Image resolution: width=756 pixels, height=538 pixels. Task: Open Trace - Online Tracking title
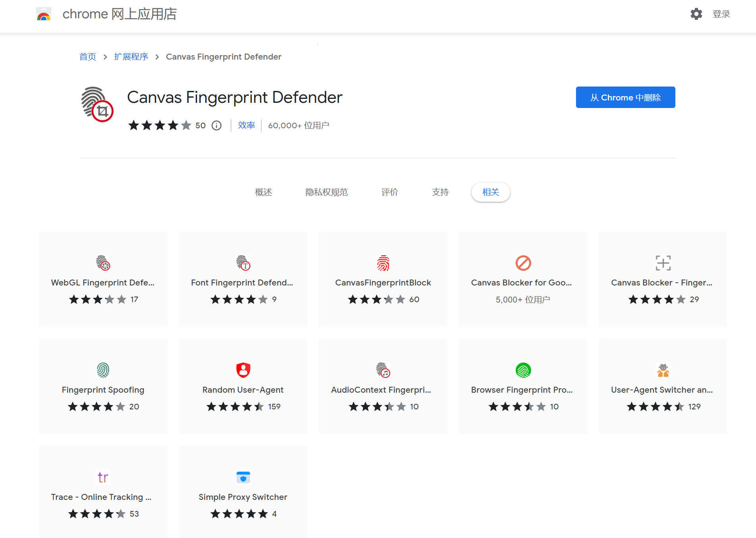tap(101, 497)
